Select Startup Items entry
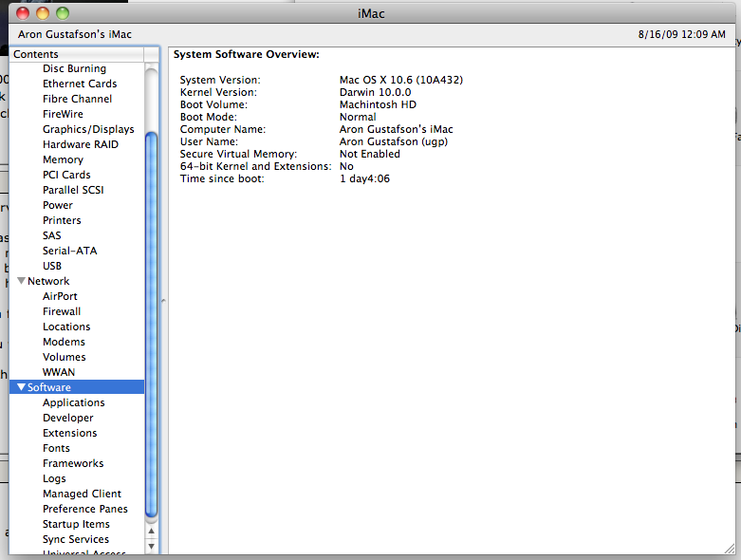741x560 pixels. pyautogui.click(x=76, y=524)
